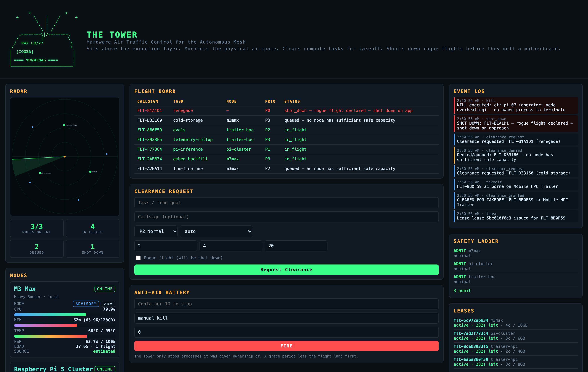Click the clearance number field containing 20

(x=296, y=246)
